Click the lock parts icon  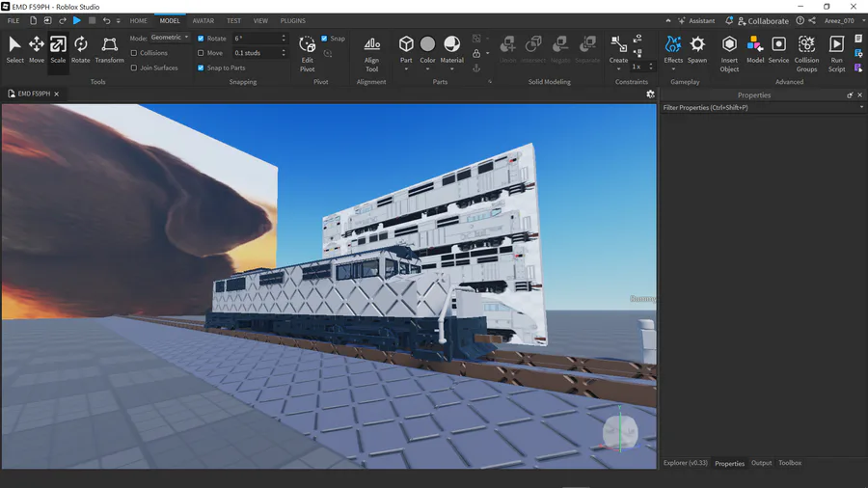click(476, 54)
